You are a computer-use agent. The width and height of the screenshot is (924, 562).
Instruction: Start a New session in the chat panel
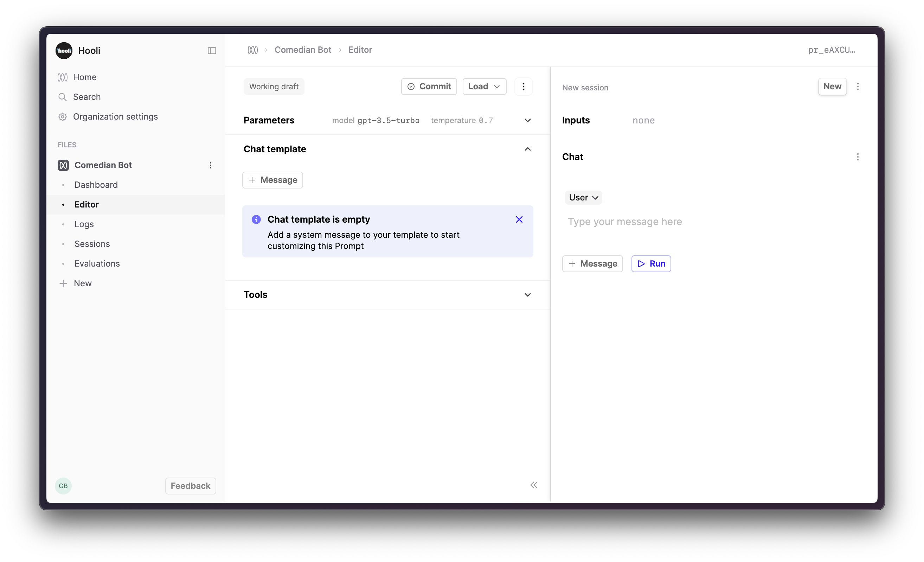pos(832,86)
